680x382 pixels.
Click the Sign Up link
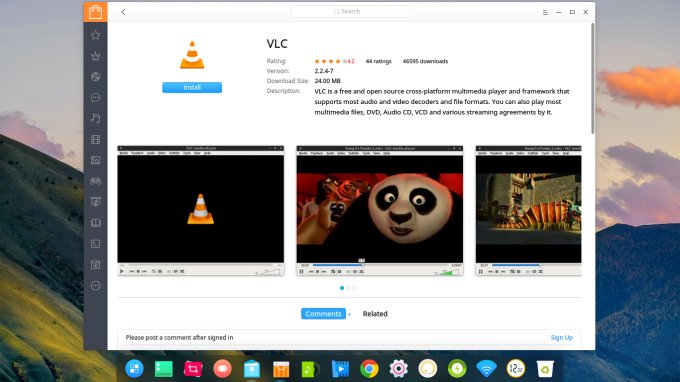[x=562, y=337]
